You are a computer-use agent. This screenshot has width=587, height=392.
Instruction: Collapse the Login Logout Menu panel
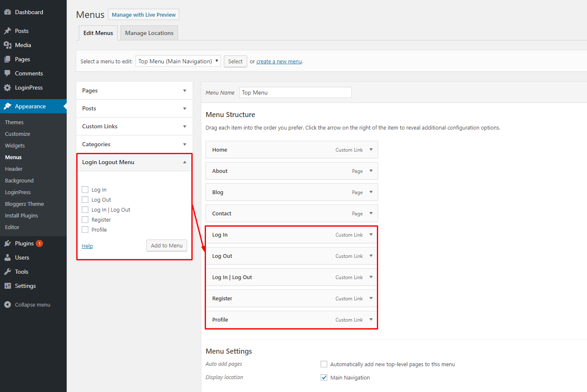tap(184, 162)
